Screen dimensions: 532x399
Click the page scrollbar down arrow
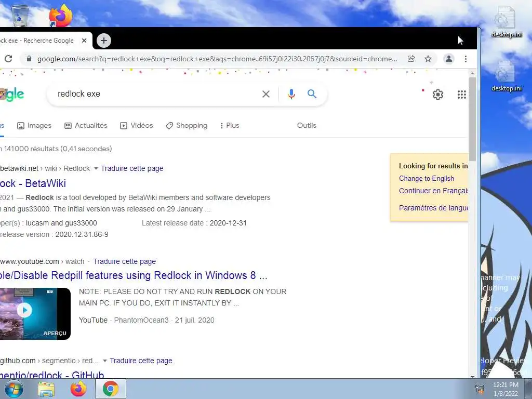(x=472, y=376)
